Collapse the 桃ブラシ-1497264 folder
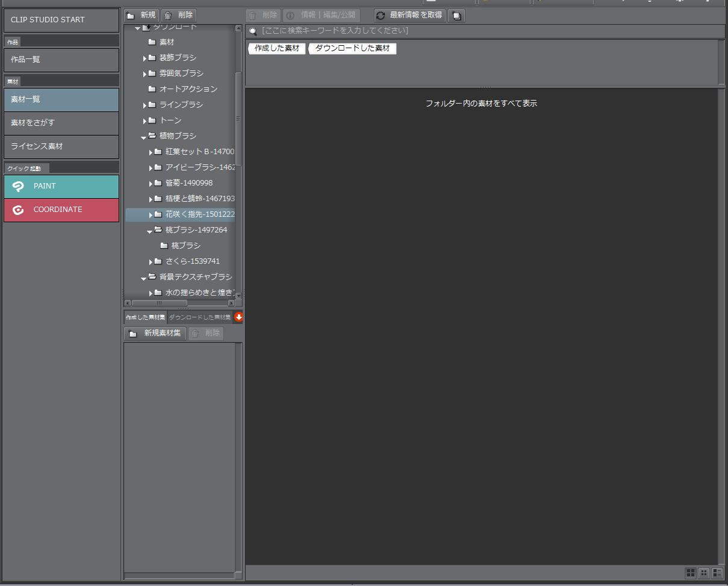The height and width of the screenshot is (586, 728). coord(150,231)
